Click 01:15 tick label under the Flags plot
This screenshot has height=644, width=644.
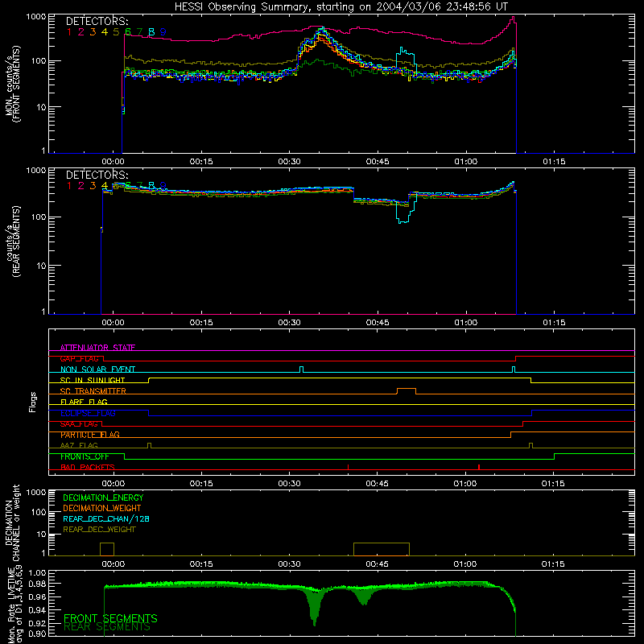(x=553, y=484)
